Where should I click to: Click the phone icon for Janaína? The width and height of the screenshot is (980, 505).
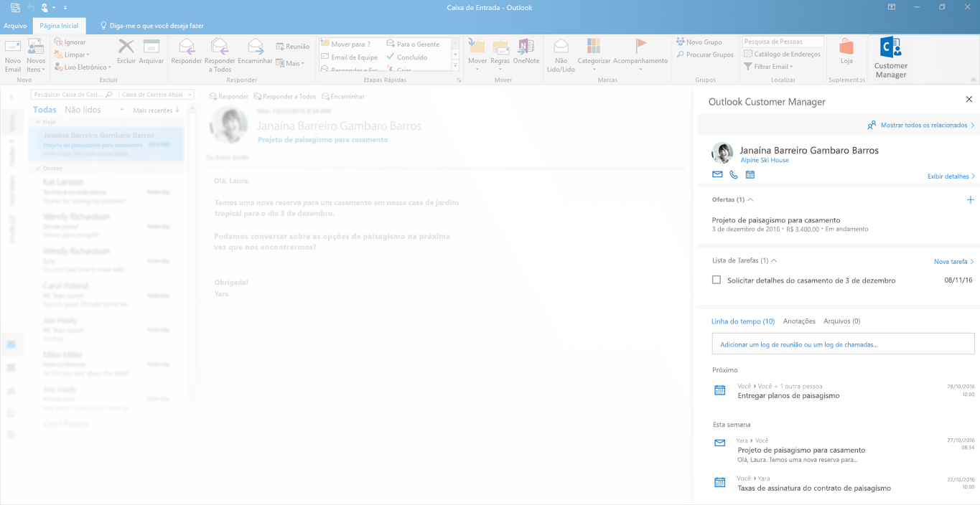732,174
